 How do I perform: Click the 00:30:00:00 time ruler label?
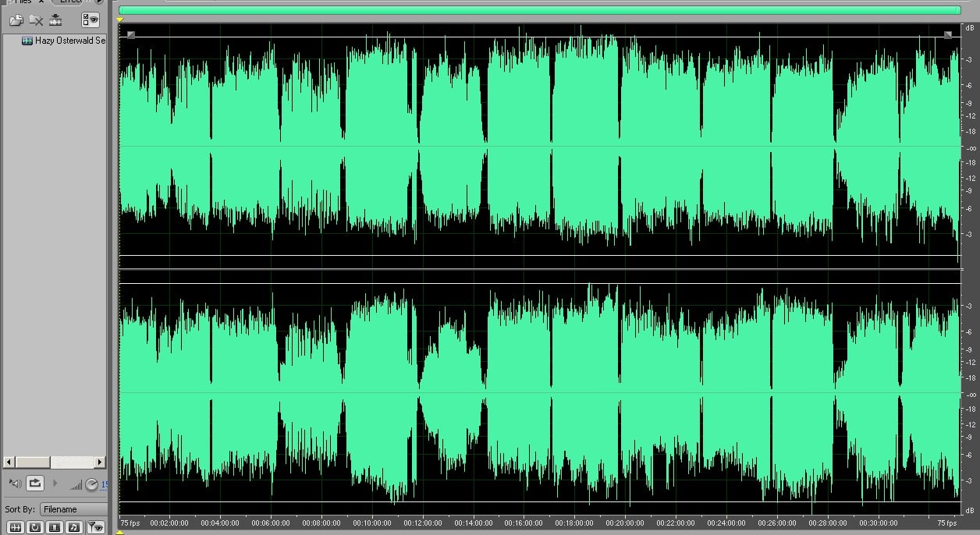(879, 523)
